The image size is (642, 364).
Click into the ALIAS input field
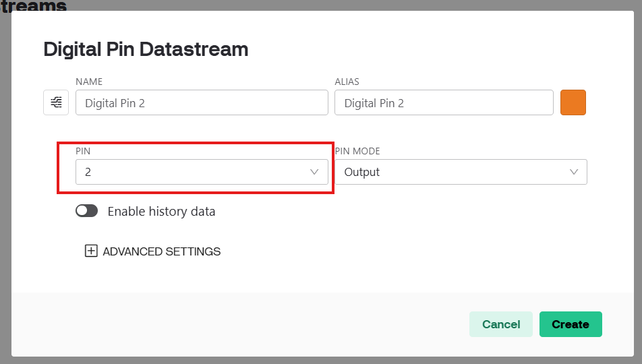pyautogui.click(x=444, y=103)
